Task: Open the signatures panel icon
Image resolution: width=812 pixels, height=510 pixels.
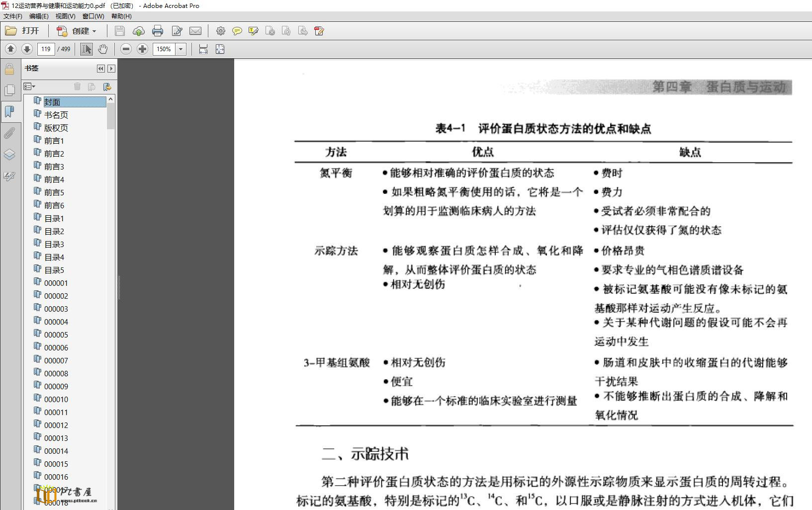Action: 9,176
